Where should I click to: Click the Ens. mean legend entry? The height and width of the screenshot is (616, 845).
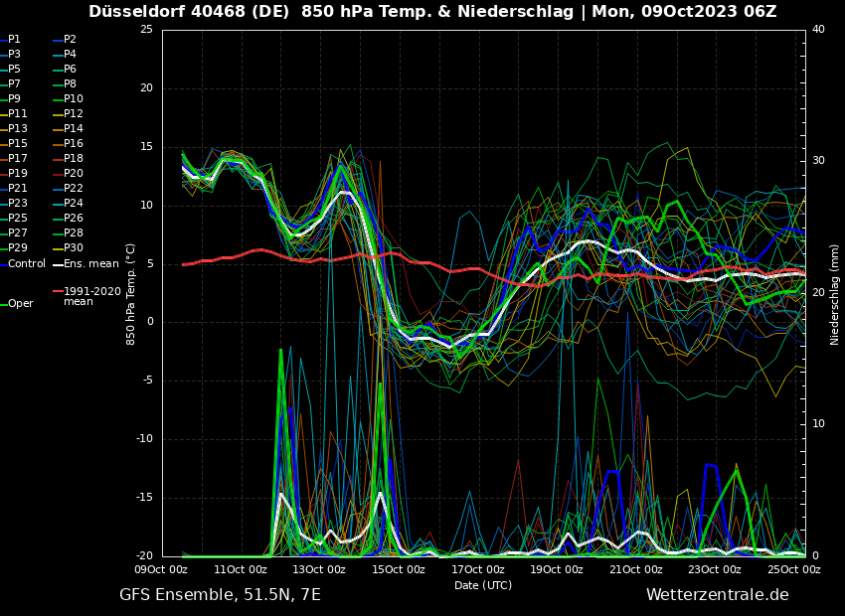90,263
